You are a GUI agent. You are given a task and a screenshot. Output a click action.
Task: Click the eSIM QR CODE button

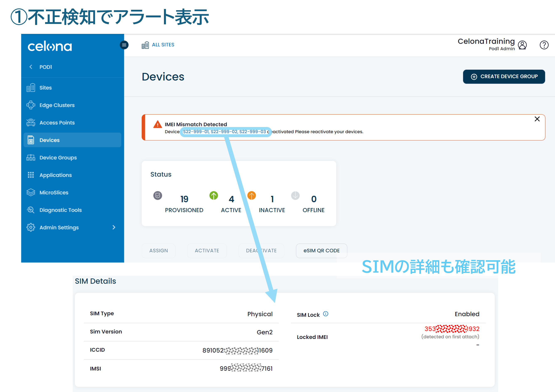pyautogui.click(x=321, y=250)
